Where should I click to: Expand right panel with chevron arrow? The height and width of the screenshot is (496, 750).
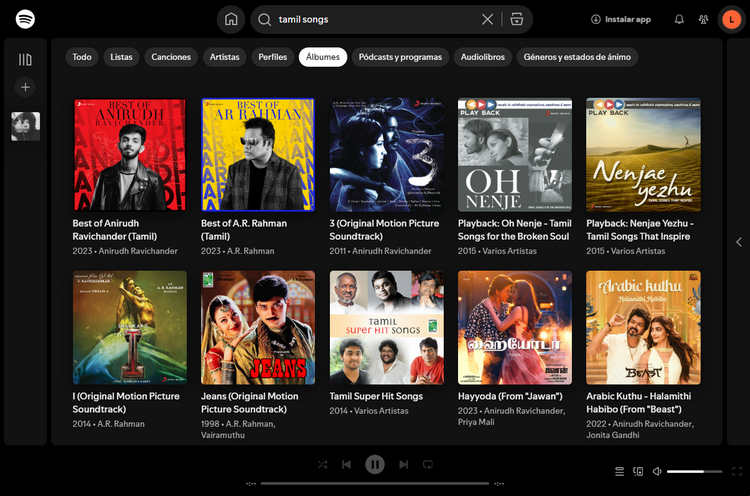739,242
